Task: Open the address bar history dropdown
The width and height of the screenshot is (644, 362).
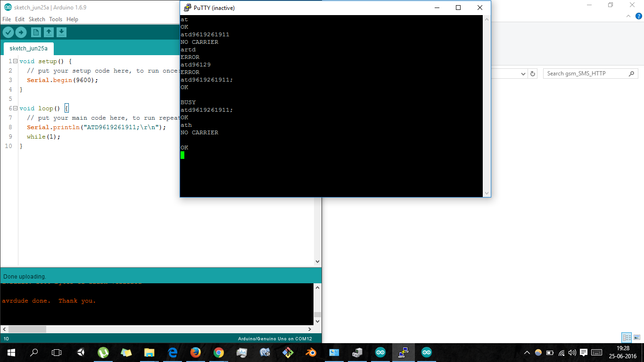Action: (x=523, y=74)
